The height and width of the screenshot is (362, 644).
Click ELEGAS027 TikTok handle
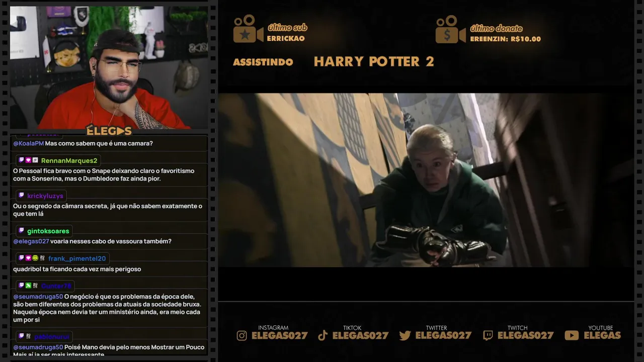(361, 335)
